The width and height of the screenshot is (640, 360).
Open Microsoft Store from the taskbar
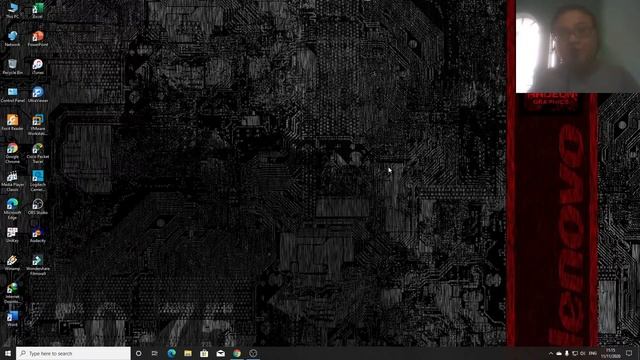pos(204,353)
